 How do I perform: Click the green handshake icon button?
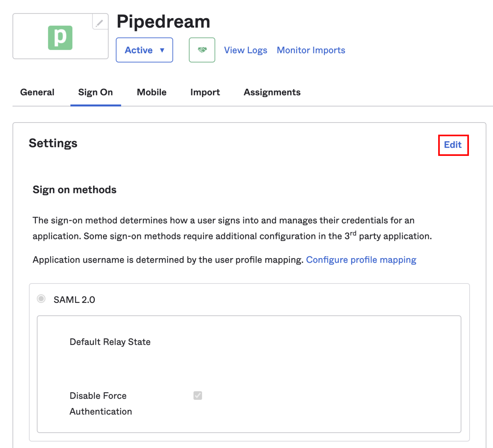(x=202, y=50)
